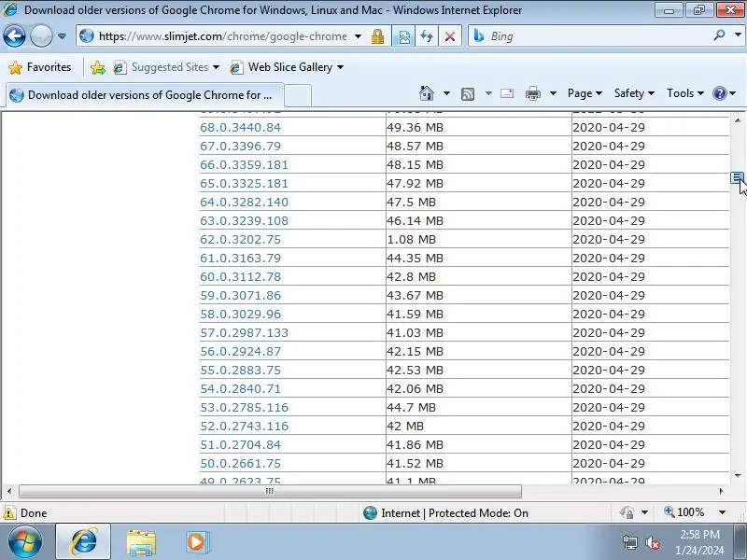The width and height of the screenshot is (747, 560).
Task: Open the clock showing 2:58 PM
Action: 699,542
